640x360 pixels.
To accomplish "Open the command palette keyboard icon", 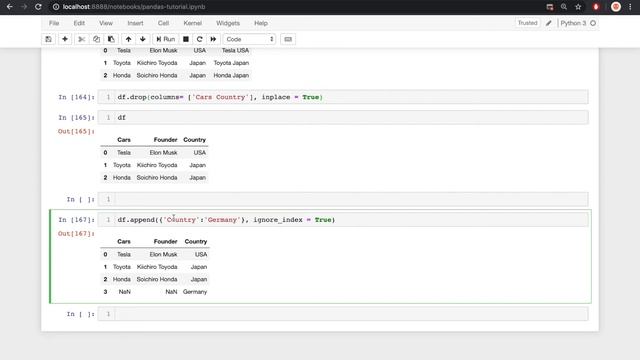I will [288, 39].
